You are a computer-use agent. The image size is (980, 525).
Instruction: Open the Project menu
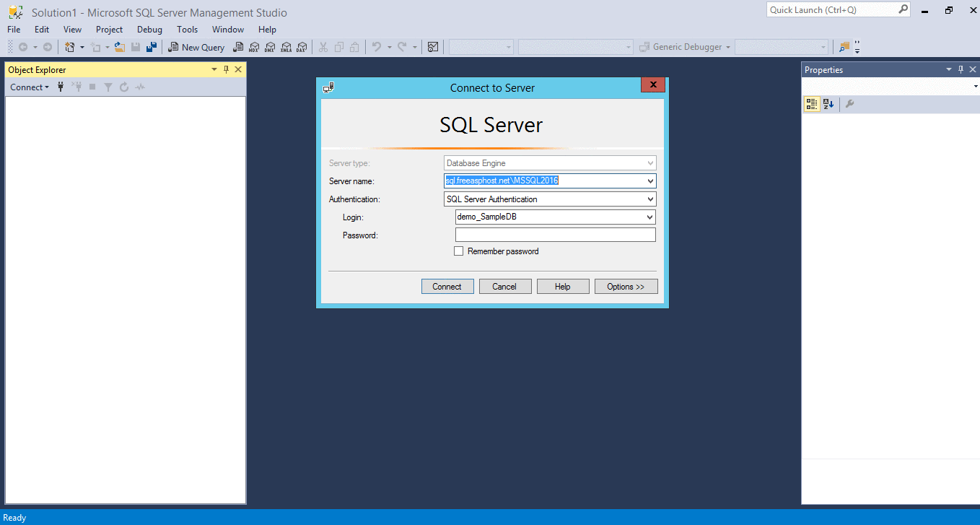(x=109, y=30)
